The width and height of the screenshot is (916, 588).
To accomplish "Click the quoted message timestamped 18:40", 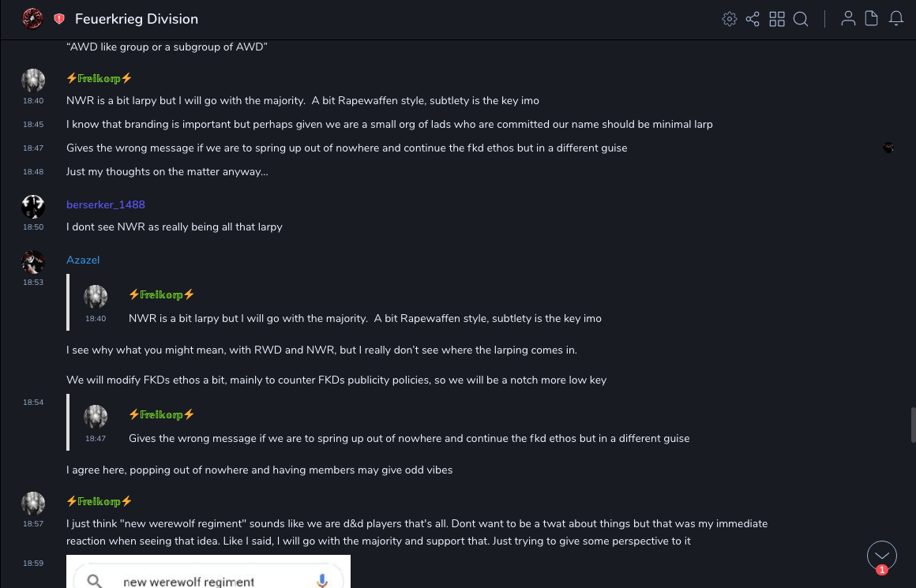I will (x=365, y=318).
